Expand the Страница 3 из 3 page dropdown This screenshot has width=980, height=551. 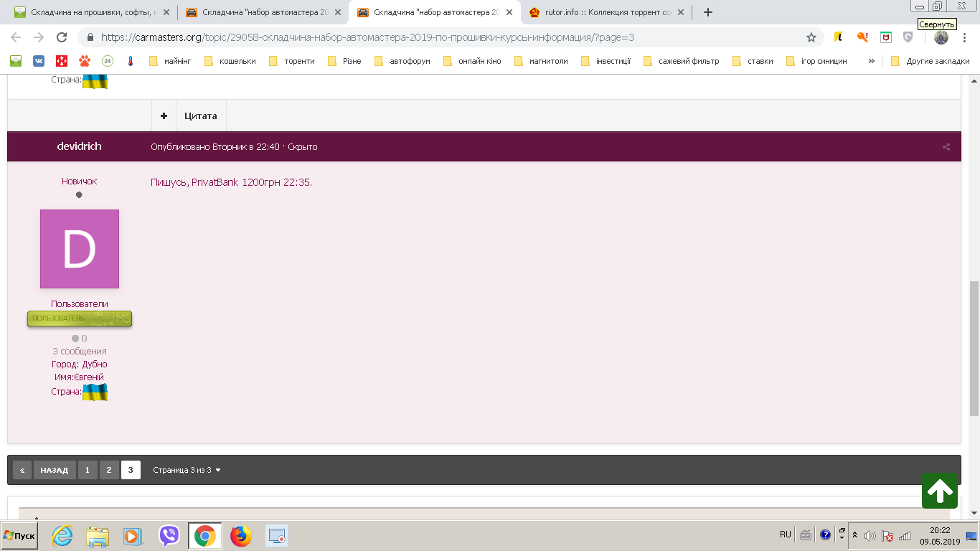(187, 470)
